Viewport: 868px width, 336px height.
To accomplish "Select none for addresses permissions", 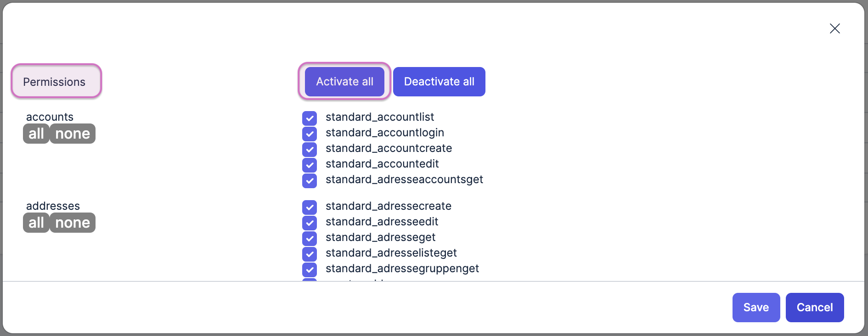I will coord(73,223).
